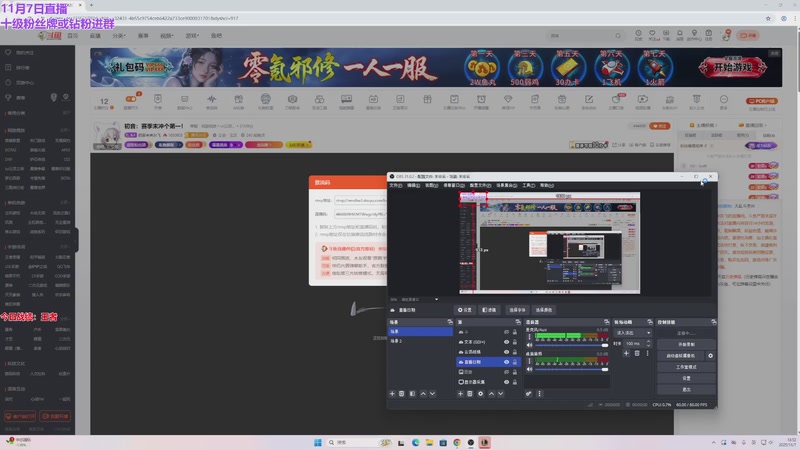Float the Scenes dock with pop-out icon

449,322
